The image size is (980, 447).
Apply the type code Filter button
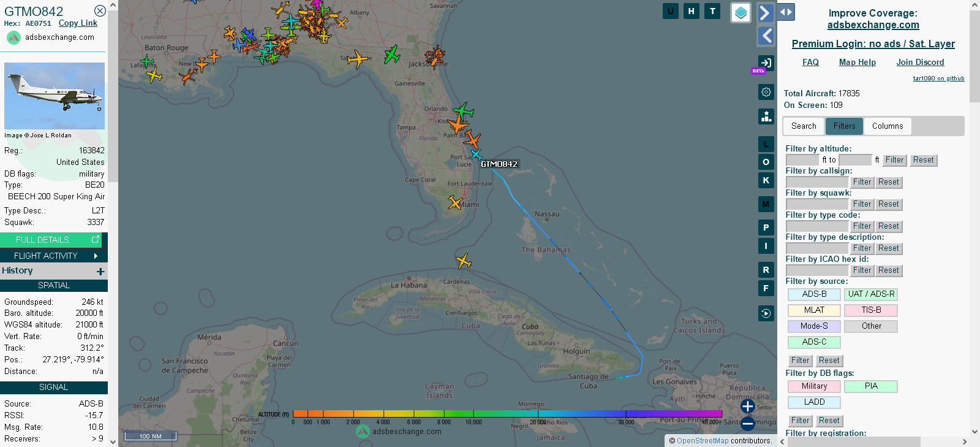coord(862,226)
